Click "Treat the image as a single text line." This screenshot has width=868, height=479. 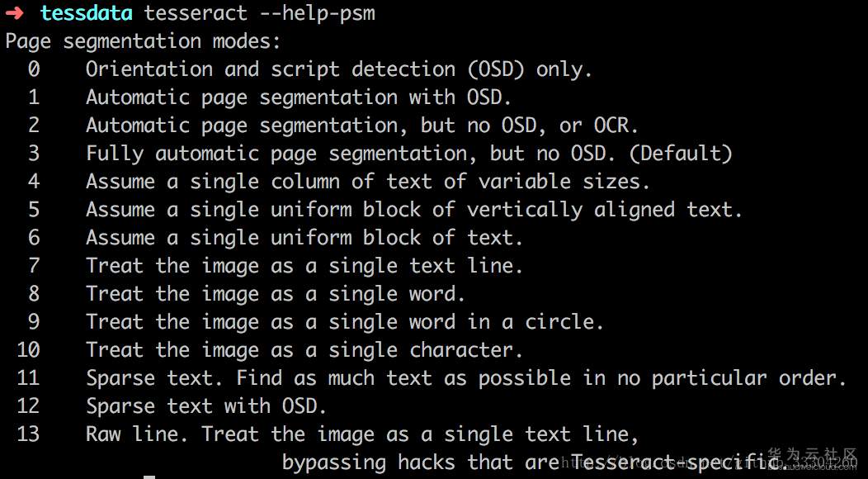pyautogui.click(x=304, y=266)
